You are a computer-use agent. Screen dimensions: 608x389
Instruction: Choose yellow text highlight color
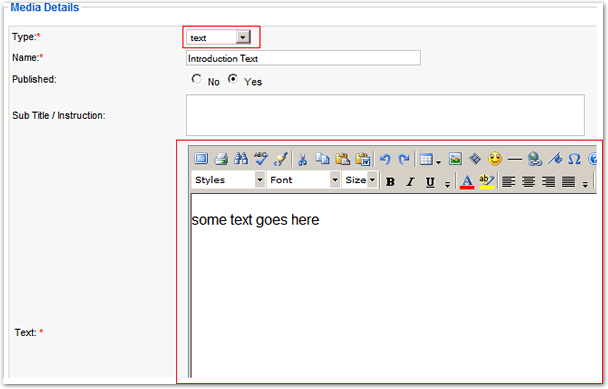click(x=487, y=182)
